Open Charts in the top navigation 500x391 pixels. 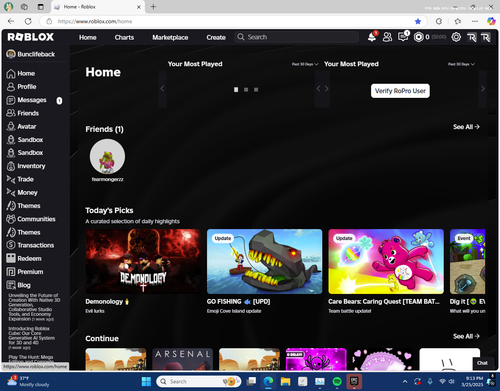(x=124, y=37)
